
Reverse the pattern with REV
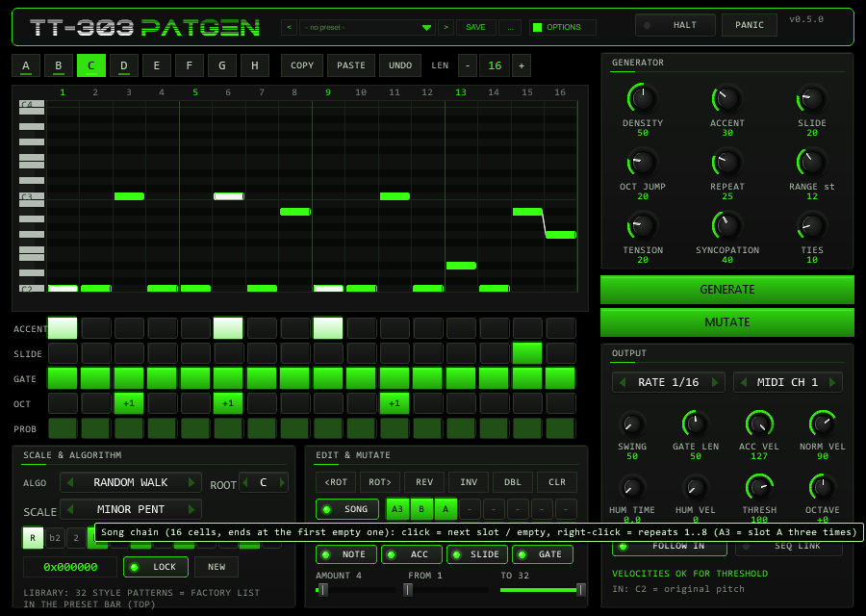[424, 482]
